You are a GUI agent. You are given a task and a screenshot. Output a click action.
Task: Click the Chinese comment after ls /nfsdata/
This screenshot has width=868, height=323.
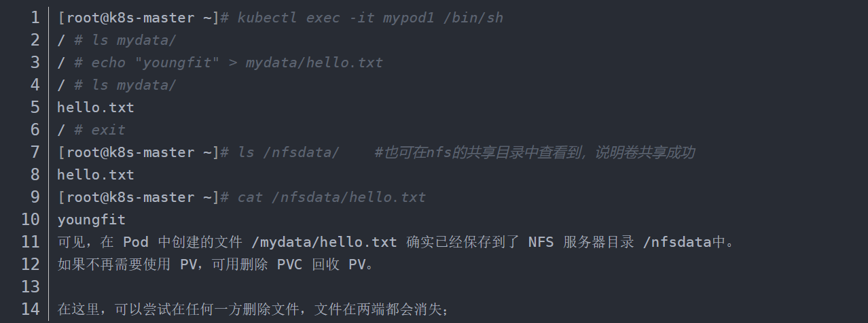[x=534, y=152]
